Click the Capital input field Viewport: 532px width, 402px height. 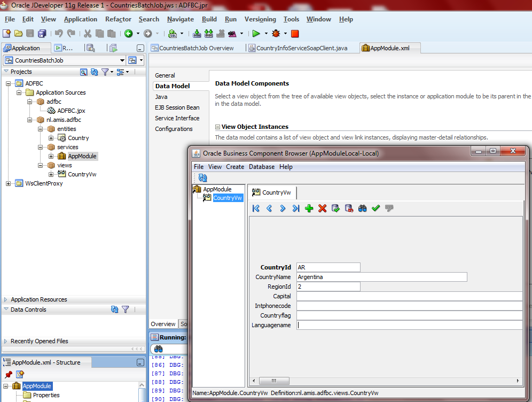click(409, 296)
